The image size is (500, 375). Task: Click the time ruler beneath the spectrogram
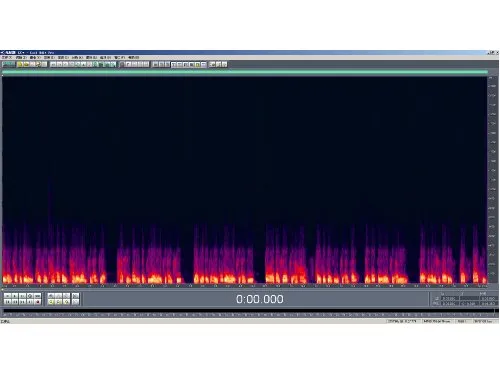tap(245, 286)
